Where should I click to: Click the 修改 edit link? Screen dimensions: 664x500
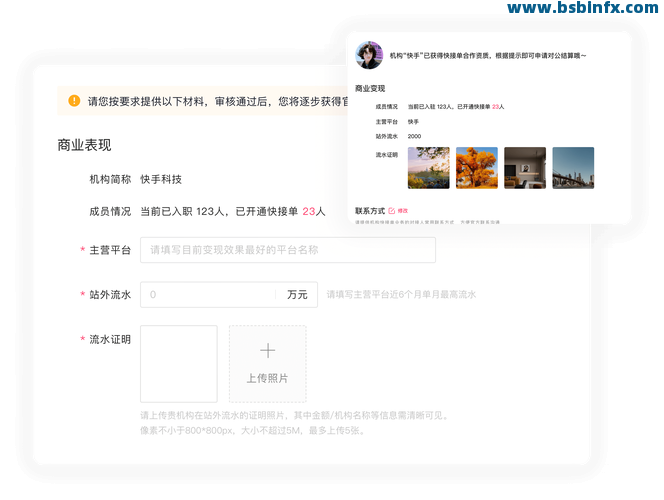pyautogui.click(x=403, y=211)
